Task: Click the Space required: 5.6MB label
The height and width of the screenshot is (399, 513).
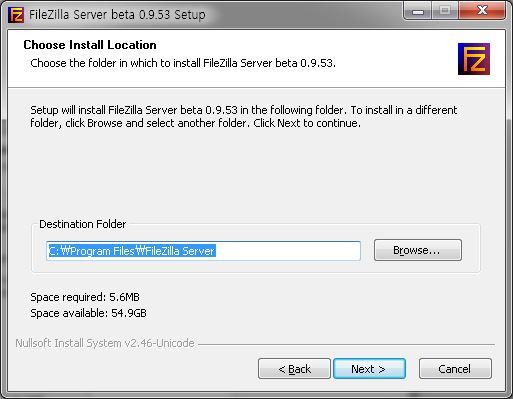Action: point(85,297)
